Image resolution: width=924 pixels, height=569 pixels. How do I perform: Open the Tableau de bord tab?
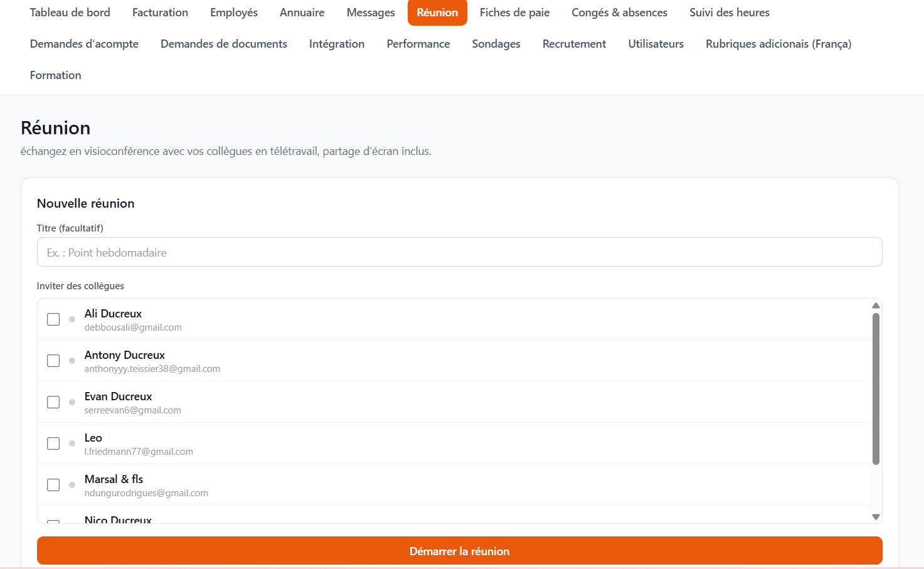pyautogui.click(x=70, y=13)
